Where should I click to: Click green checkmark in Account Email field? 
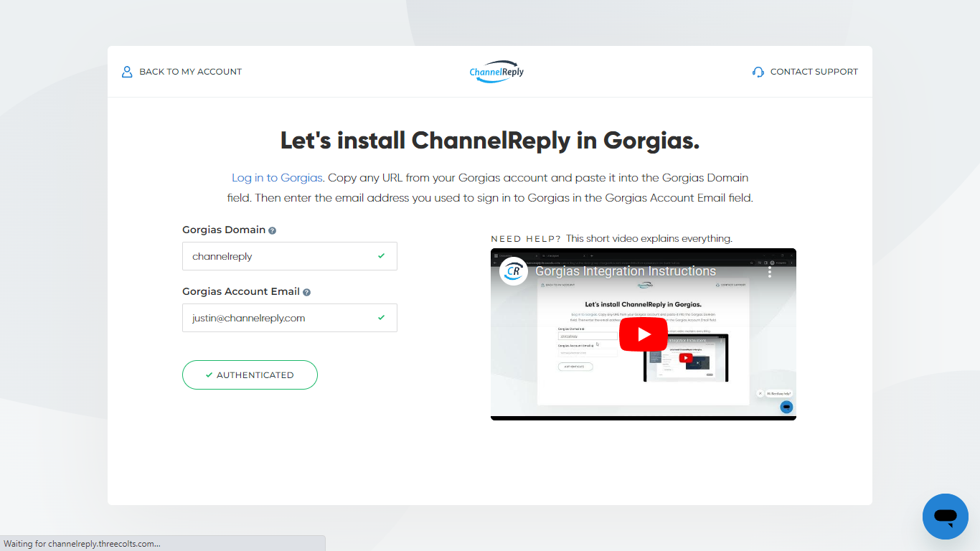point(382,317)
